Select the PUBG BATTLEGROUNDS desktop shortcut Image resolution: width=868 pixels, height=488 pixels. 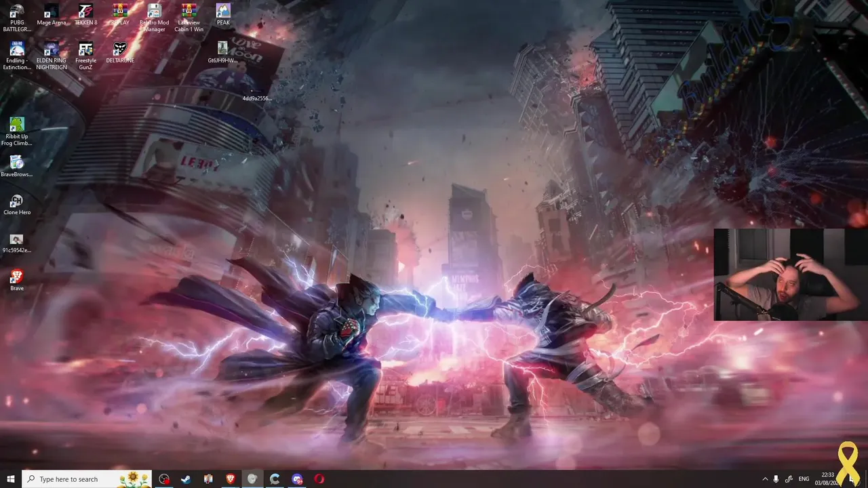click(17, 18)
